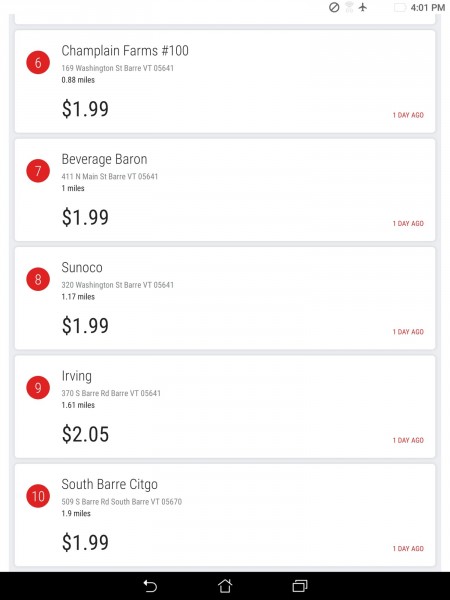Tap the Android home icon

225,585
